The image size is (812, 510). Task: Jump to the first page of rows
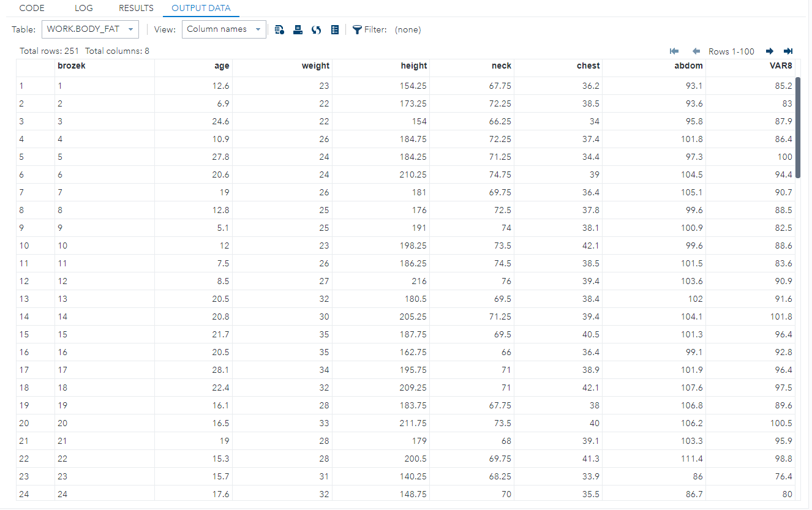[x=674, y=51]
